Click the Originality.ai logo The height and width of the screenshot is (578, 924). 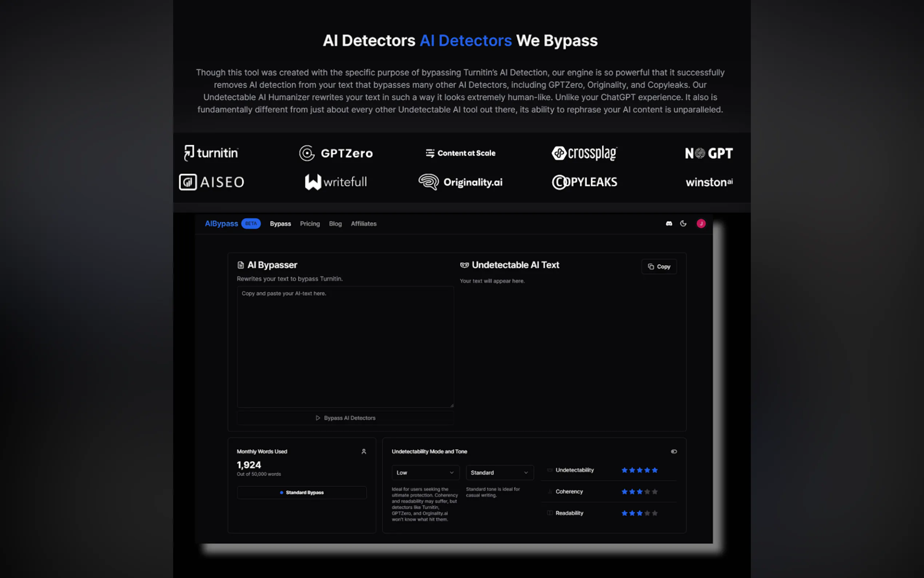[460, 182]
